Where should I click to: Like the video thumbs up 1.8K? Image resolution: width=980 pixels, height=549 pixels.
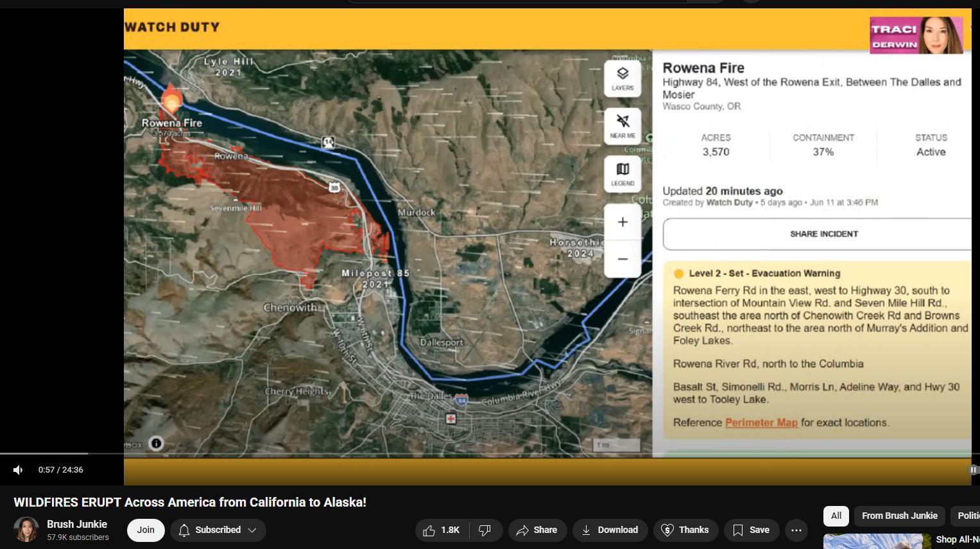(x=442, y=530)
